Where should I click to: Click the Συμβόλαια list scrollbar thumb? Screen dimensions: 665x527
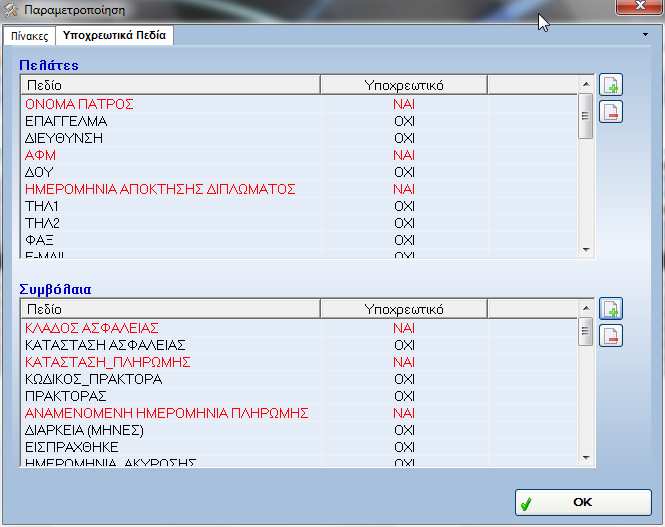click(586, 331)
